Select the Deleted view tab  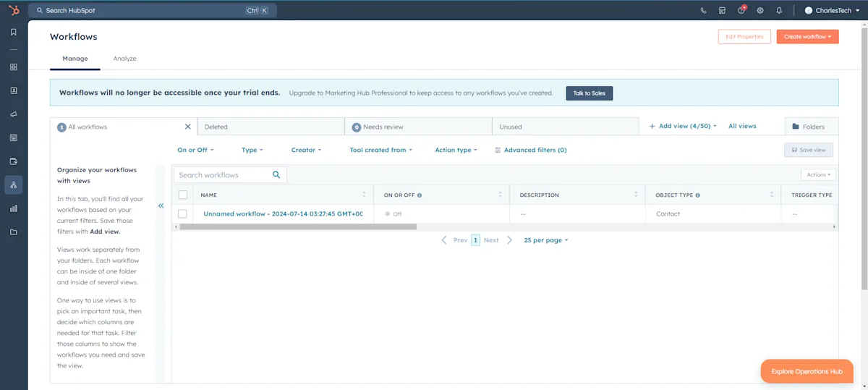[271, 127]
